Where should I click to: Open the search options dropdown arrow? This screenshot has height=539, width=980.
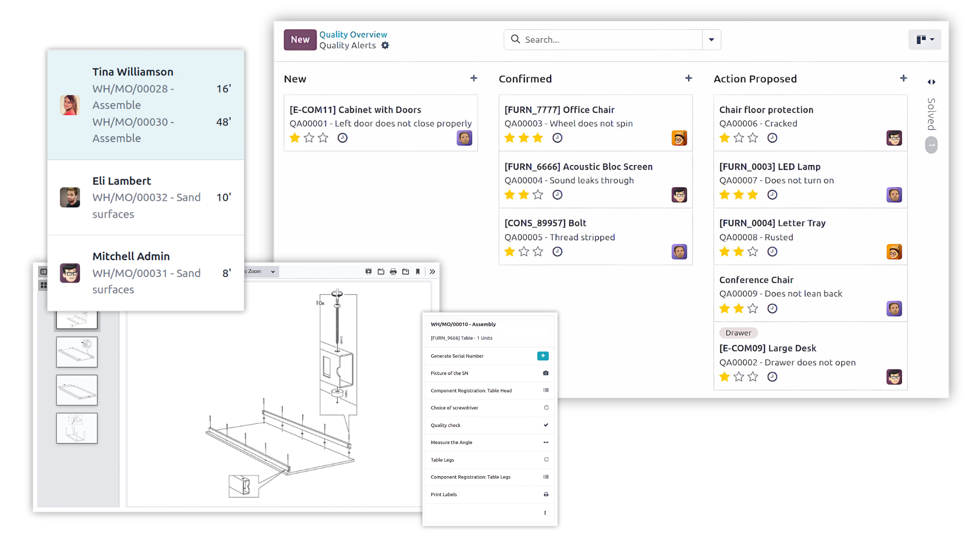tap(711, 40)
